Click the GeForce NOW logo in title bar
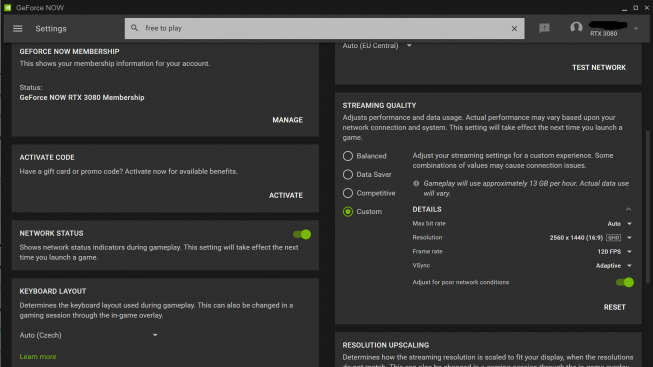The width and height of the screenshot is (653, 367). [7, 7]
